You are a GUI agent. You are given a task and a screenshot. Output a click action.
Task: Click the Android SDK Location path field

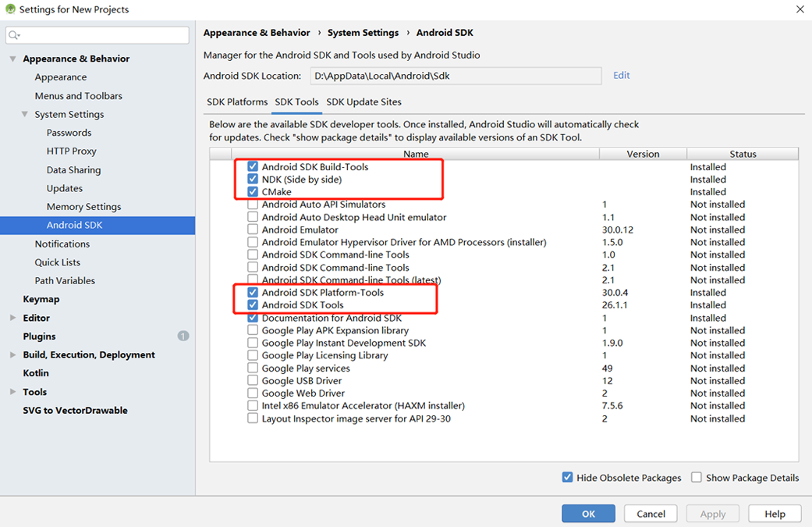click(456, 76)
